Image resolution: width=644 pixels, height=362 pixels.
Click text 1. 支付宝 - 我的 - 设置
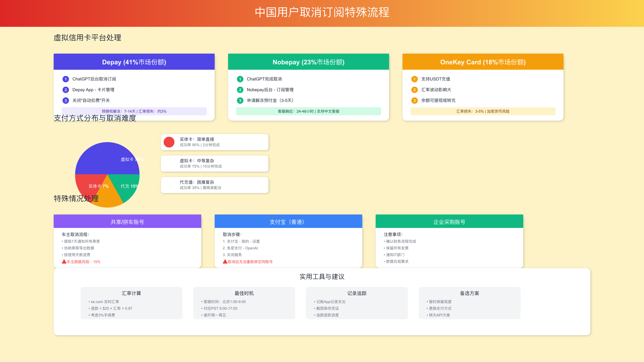tap(241, 241)
